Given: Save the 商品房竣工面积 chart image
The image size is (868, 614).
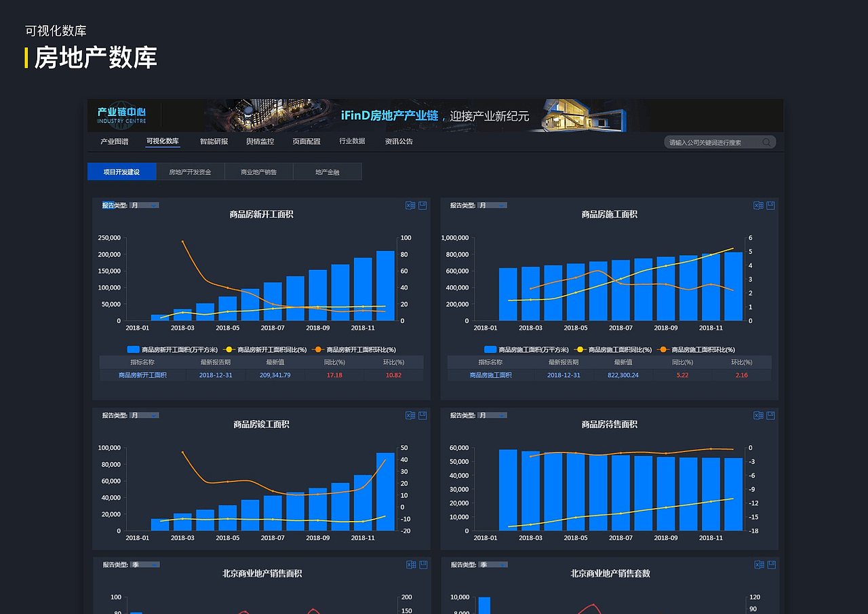Looking at the screenshot, I should pyautogui.click(x=422, y=415).
